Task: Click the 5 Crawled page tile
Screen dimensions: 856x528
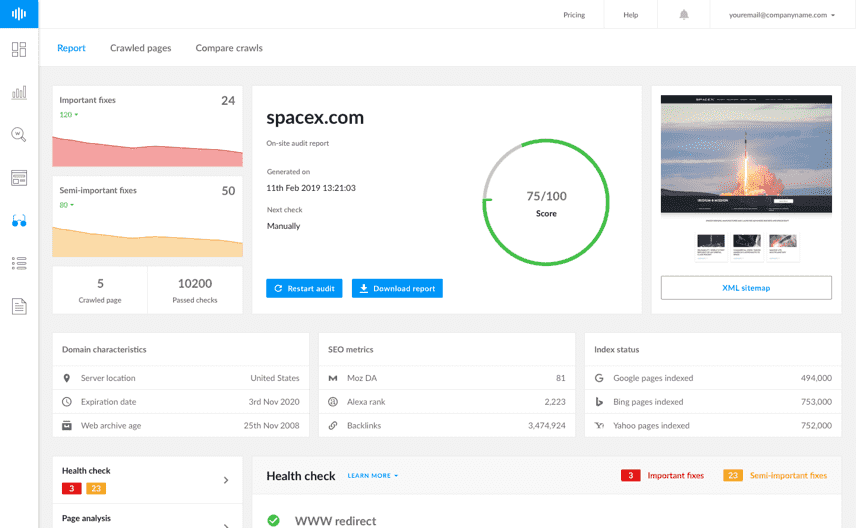Action: click(x=100, y=290)
